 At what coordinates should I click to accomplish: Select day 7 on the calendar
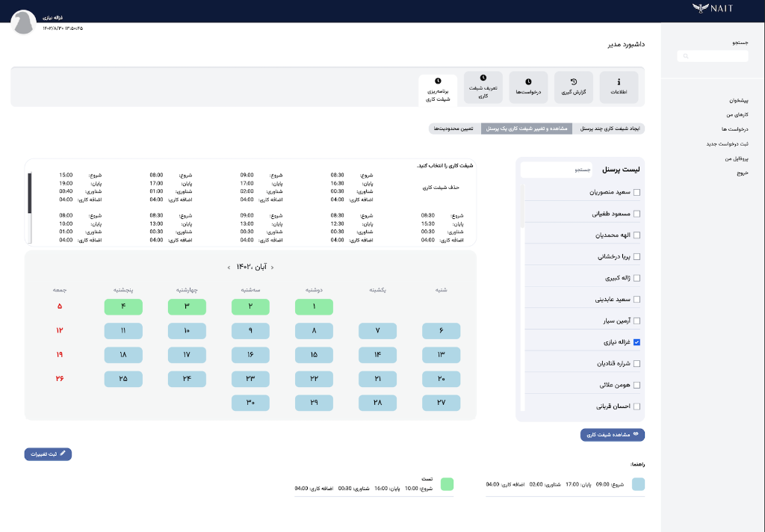tap(377, 331)
